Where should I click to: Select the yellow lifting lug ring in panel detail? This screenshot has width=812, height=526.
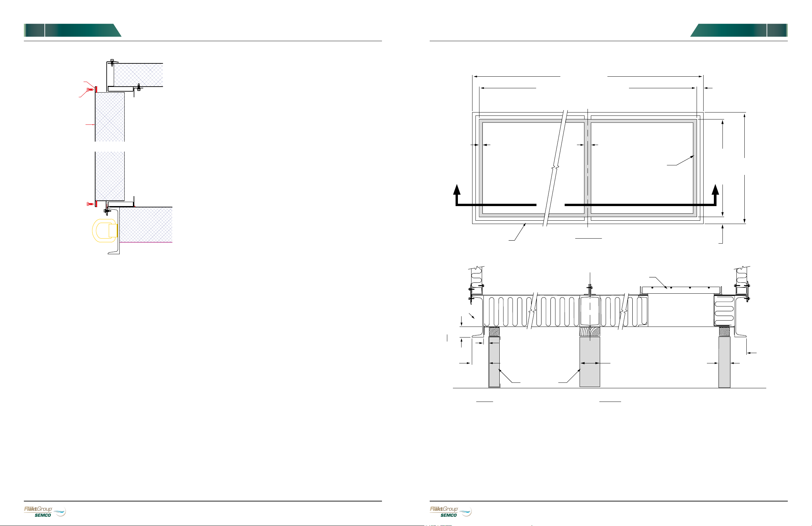[105, 231]
